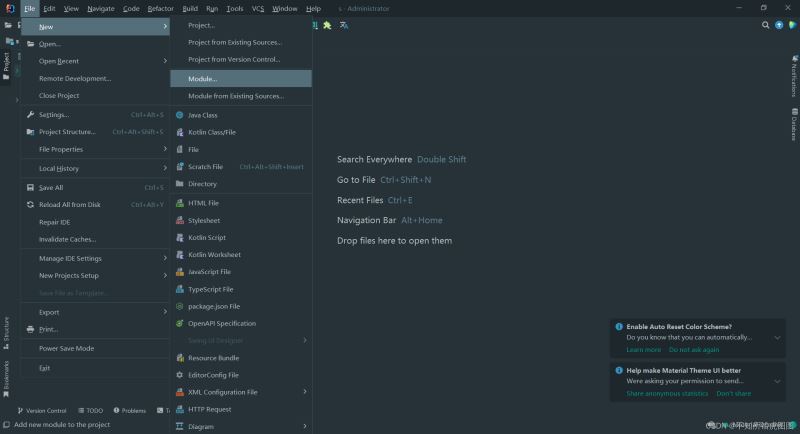Expand the File Properties submenu arrow
800x434 pixels.
pyautogui.click(x=165, y=149)
